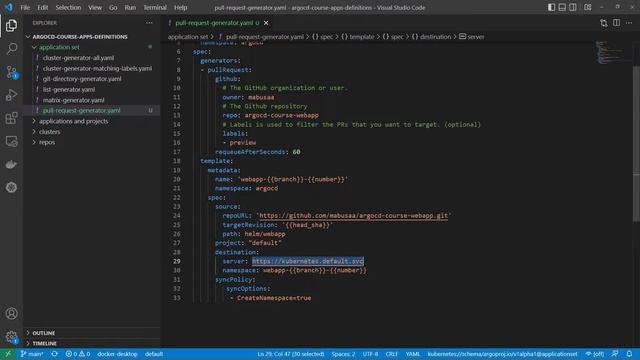Open errors and warnings counter
This screenshot has height=360, width=640.
point(78,354)
